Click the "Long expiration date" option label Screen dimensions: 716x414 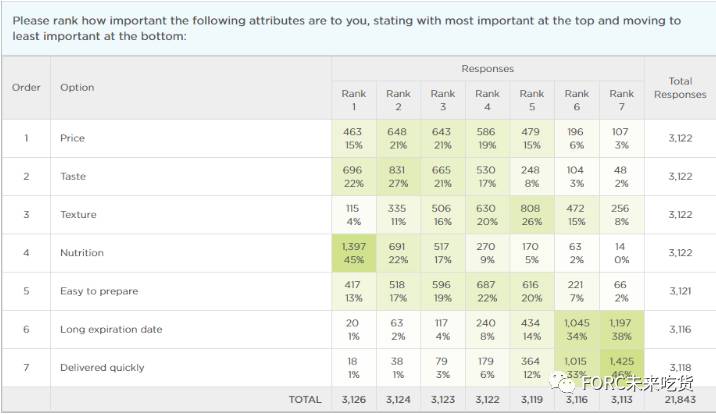click(x=111, y=329)
